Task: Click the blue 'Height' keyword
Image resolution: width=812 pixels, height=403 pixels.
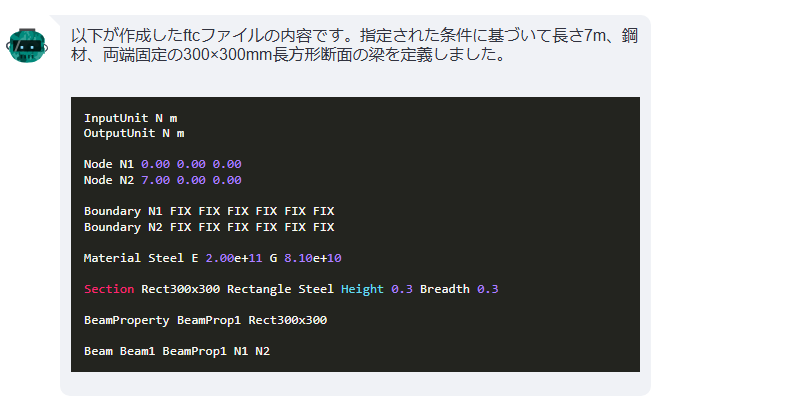Action: pos(362,289)
